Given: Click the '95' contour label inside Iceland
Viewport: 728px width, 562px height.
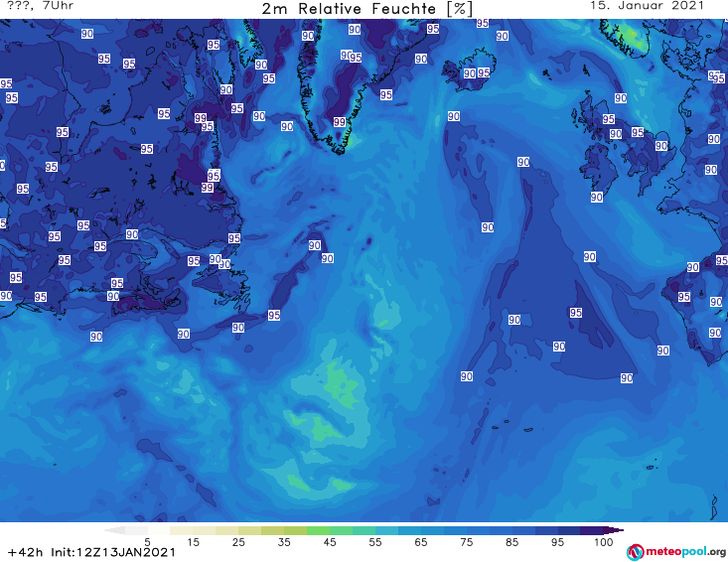Looking at the screenshot, I should [x=484, y=72].
